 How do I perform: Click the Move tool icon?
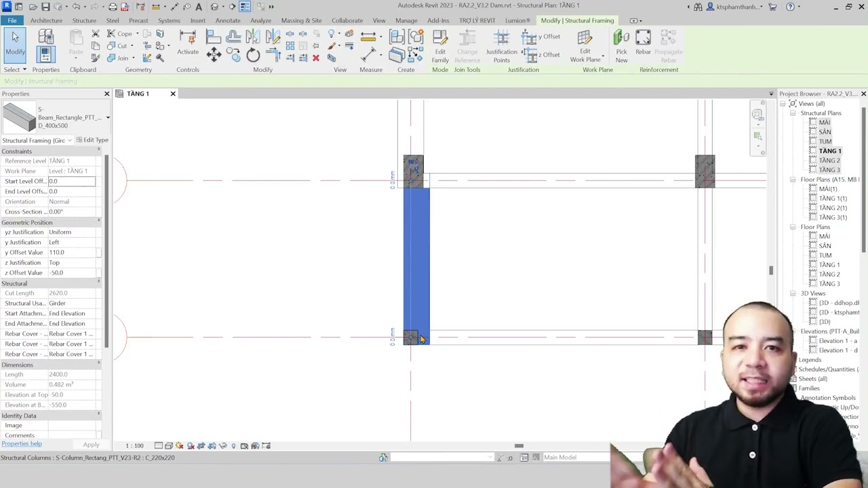point(214,56)
